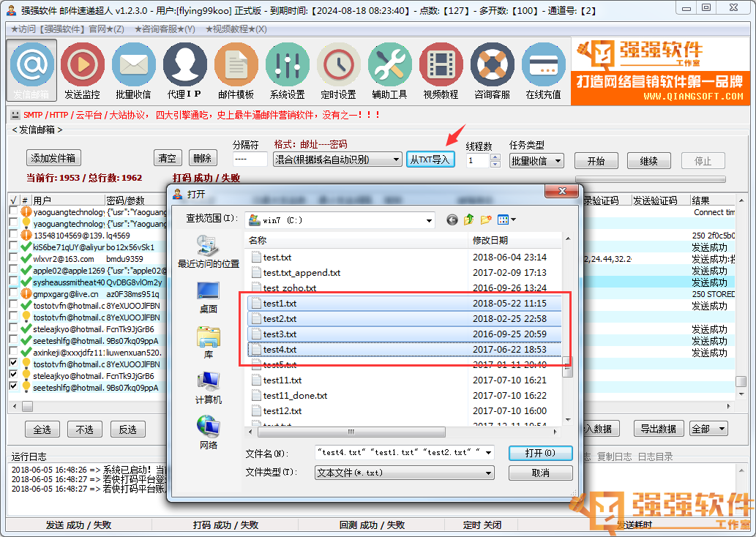756x537 pixels.
Task: Sort files by 修改日期 column header
Action: click(x=514, y=241)
